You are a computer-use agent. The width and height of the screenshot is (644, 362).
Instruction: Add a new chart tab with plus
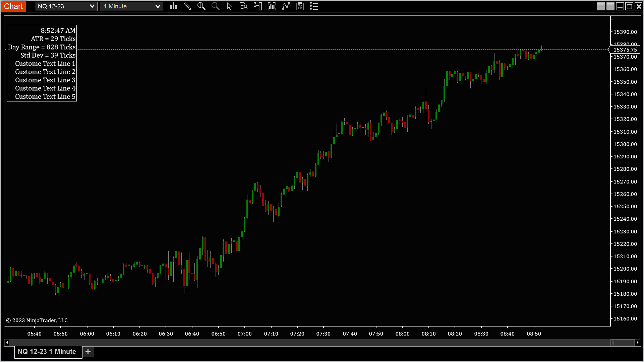click(88, 352)
